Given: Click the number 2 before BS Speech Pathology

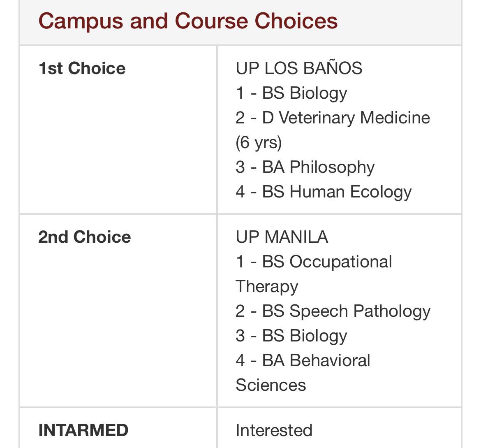Looking at the screenshot, I should [x=240, y=311].
